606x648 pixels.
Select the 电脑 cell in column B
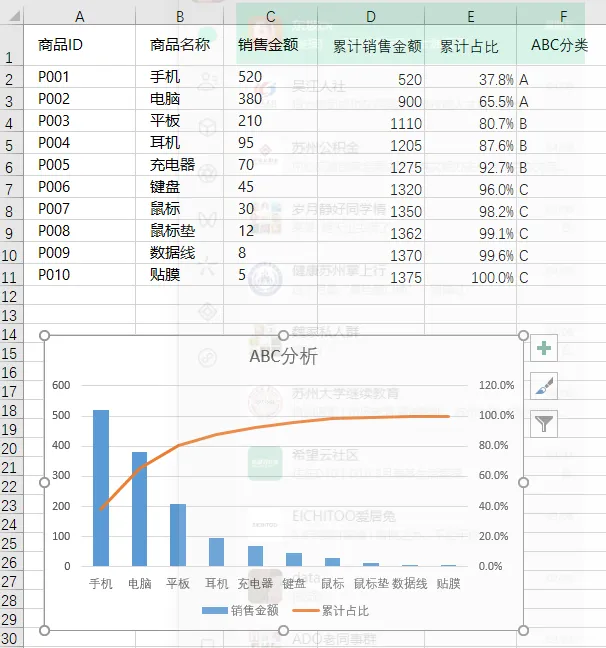179,99
